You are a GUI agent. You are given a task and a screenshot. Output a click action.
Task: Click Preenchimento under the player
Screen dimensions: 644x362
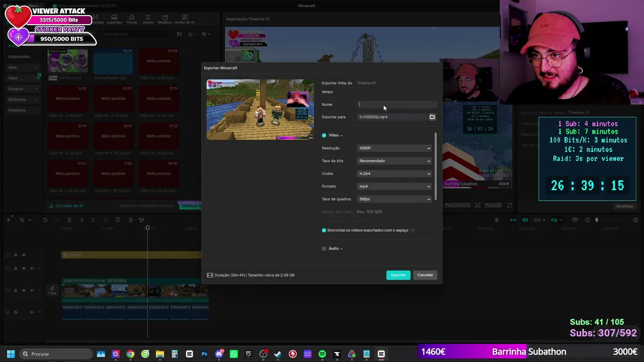tap(457, 205)
